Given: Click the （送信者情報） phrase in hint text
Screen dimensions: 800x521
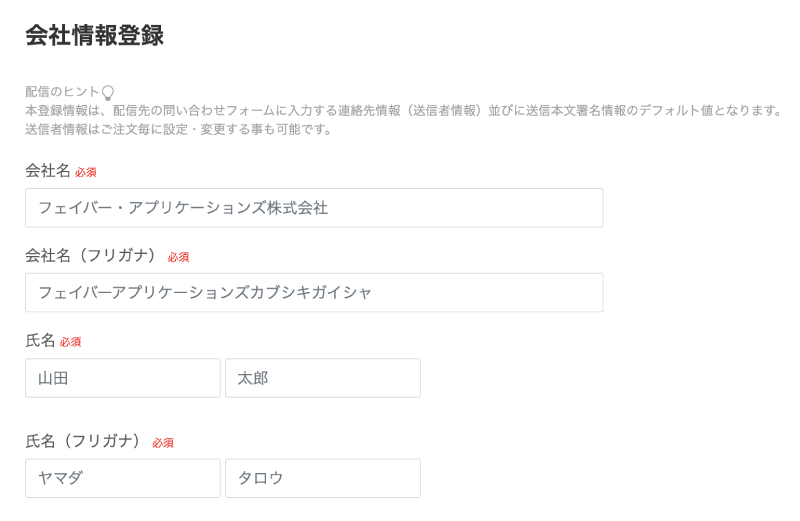Looking at the screenshot, I should click(444, 111).
